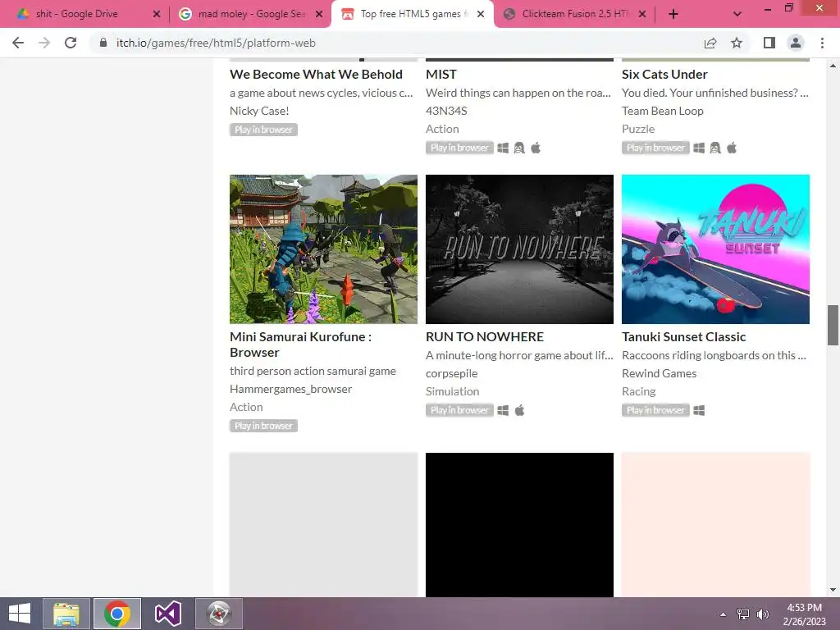Close the mad moley Google Search tab
The height and width of the screenshot is (630, 840).
[x=319, y=14]
